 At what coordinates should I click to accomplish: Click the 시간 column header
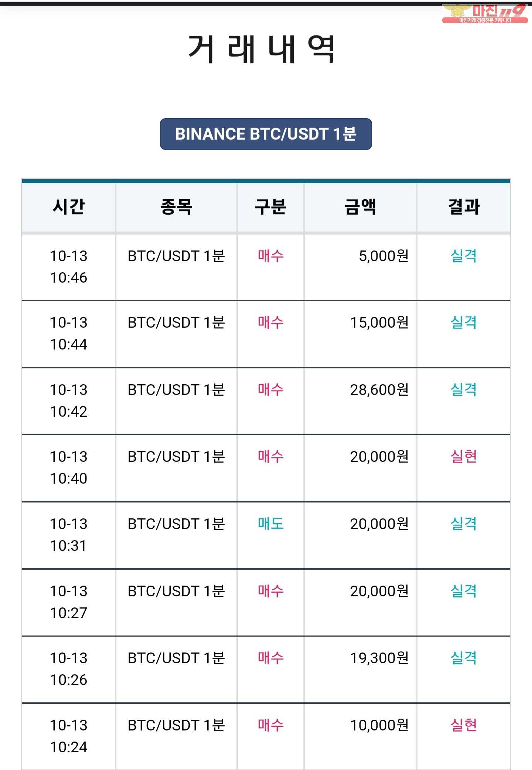(x=69, y=207)
